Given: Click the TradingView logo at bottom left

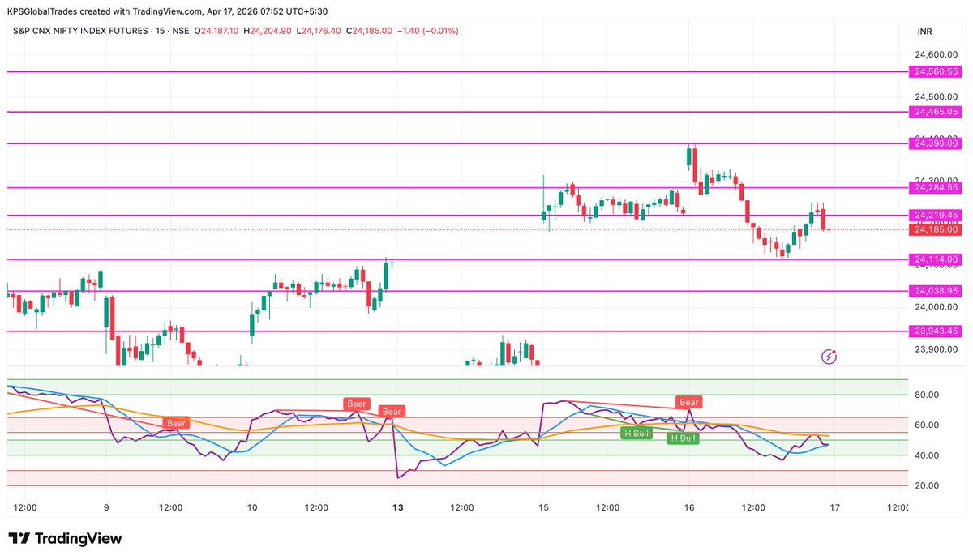Looking at the screenshot, I should point(64,538).
